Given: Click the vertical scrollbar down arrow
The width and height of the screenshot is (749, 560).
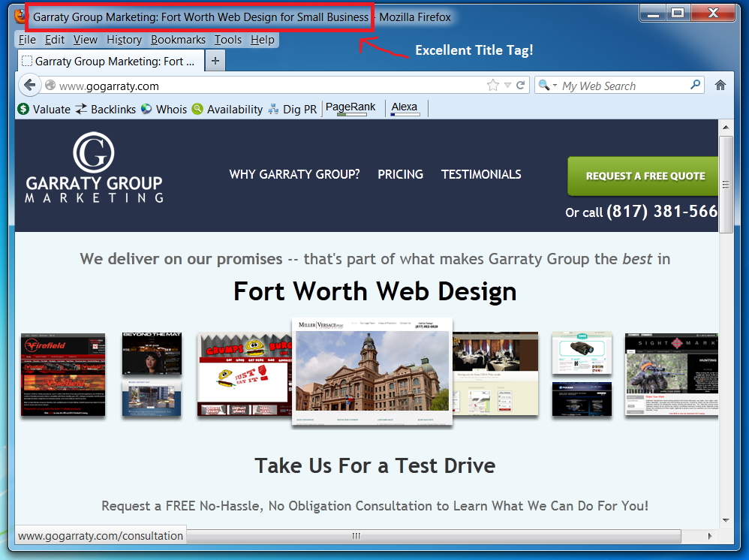Looking at the screenshot, I should 726,520.
